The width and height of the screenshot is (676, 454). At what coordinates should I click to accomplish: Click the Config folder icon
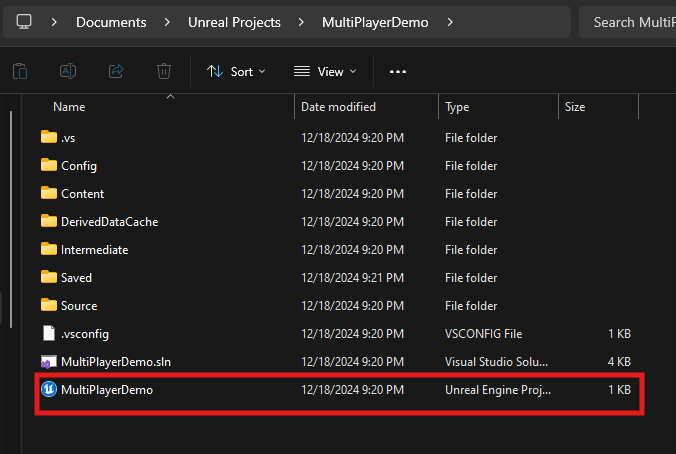(49, 165)
